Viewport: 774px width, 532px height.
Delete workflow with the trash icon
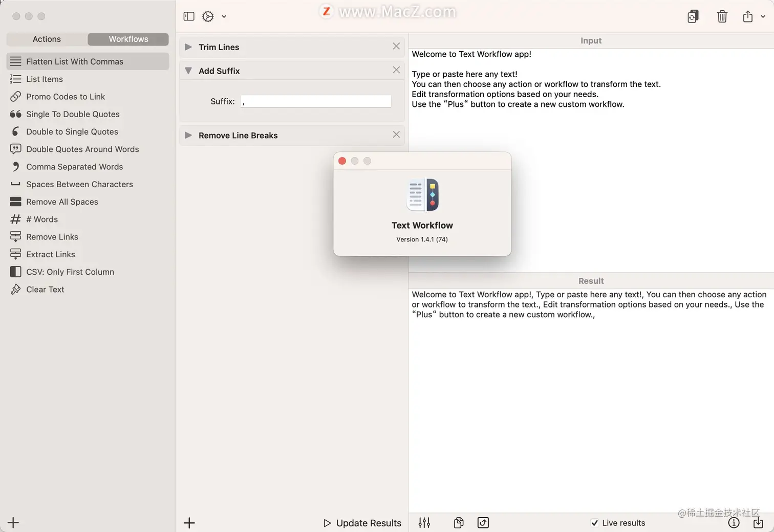coord(722,16)
